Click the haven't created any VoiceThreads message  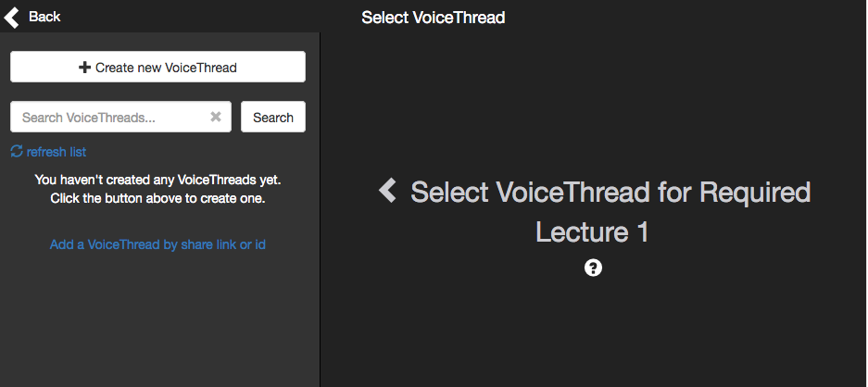pyautogui.click(x=157, y=180)
